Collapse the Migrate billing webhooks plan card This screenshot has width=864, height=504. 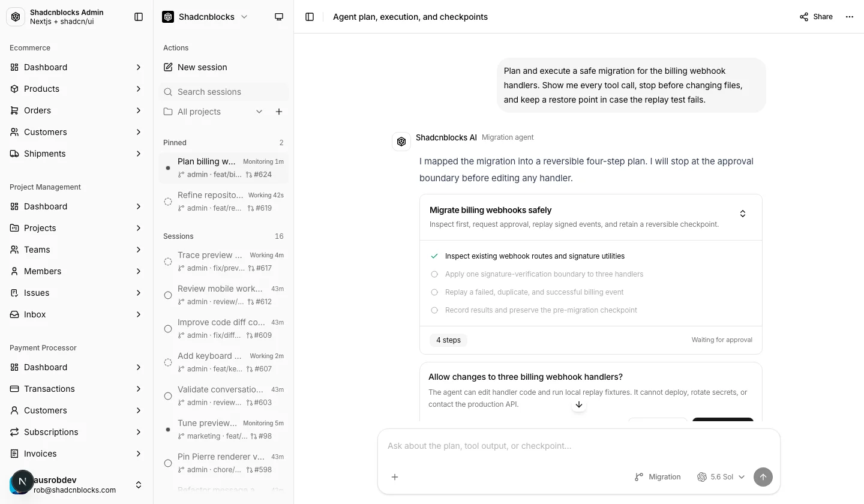[x=743, y=214]
